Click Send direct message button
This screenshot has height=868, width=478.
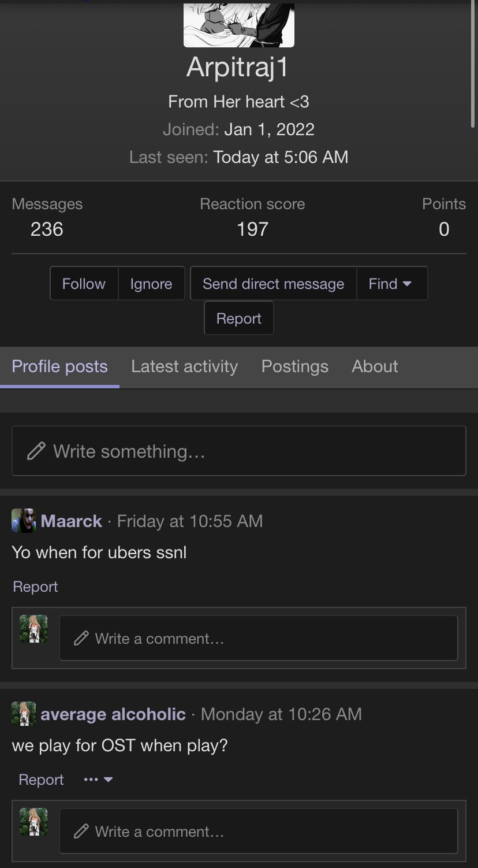273,283
